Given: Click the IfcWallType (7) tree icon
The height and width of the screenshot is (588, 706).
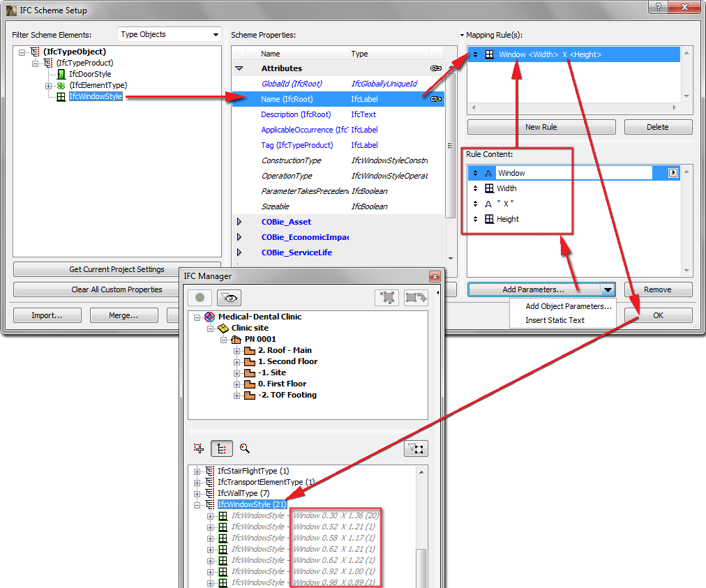Looking at the screenshot, I should coord(209,493).
